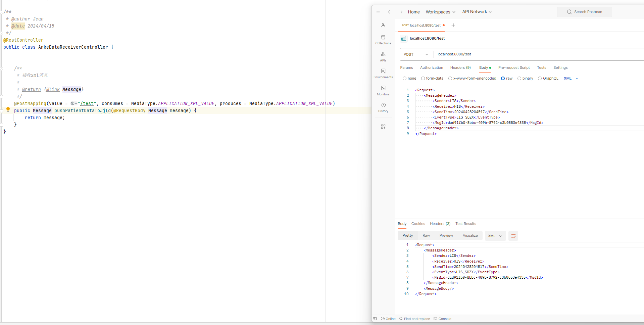The width and height of the screenshot is (644, 325).
Task: Open the response Cookies tab
Action: click(418, 224)
